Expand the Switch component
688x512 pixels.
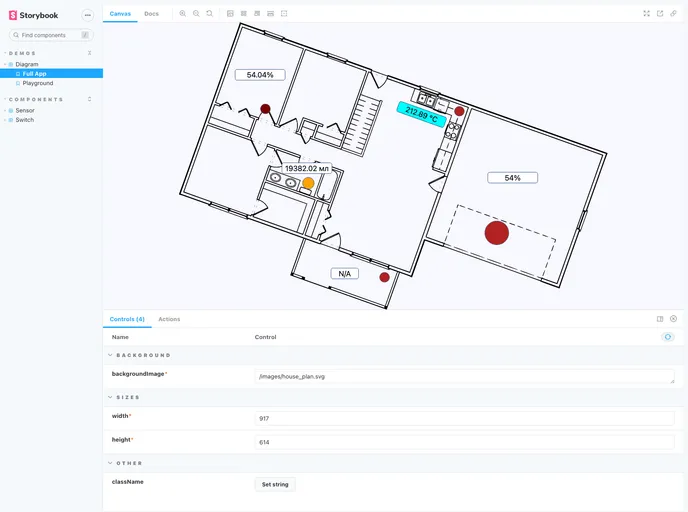click(25, 120)
